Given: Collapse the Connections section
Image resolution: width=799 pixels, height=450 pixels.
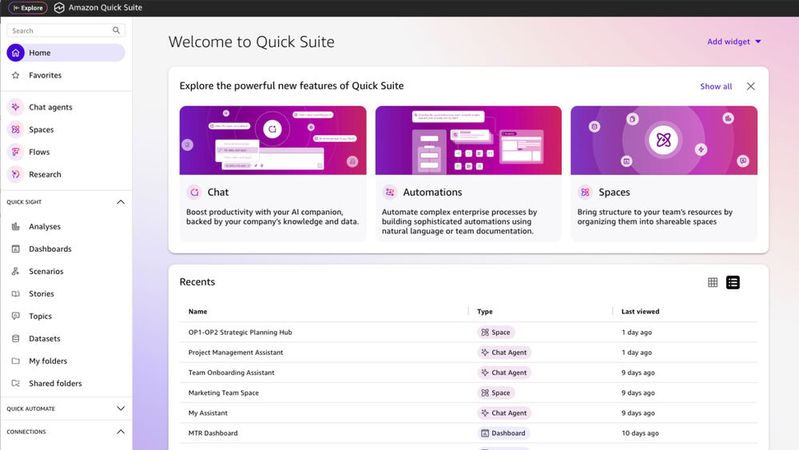Looking at the screenshot, I should 121,432.
